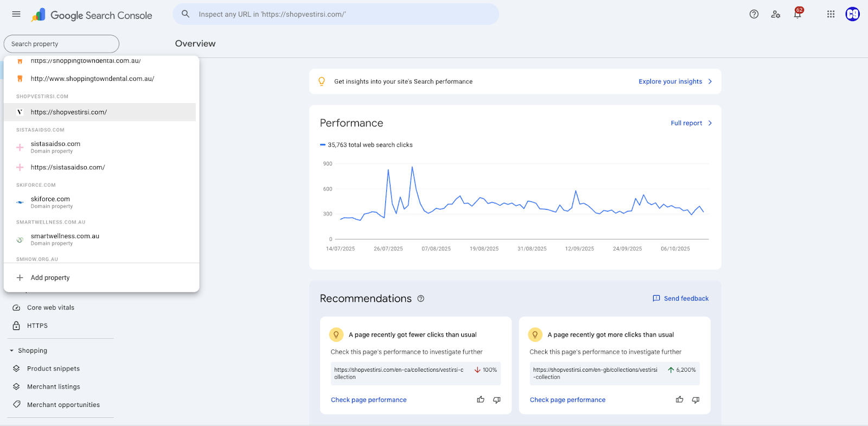Open the hamburger main menu
This screenshot has height=426, width=868.
click(x=16, y=14)
